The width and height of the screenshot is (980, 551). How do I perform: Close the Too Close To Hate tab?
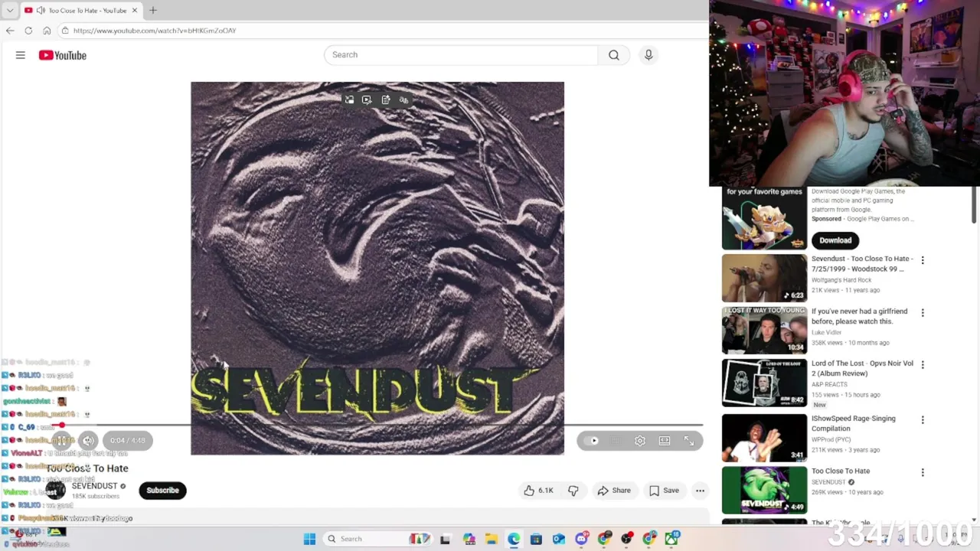(x=135, y=11)
